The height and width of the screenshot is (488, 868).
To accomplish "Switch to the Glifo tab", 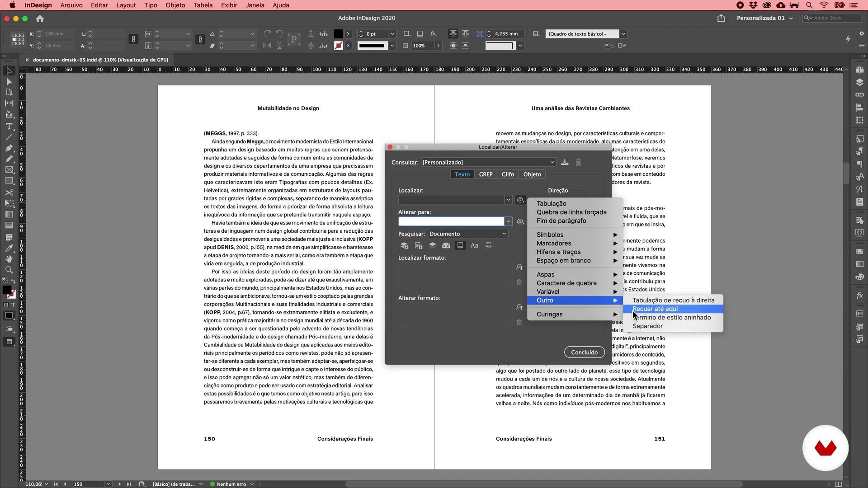I will point(508,174).
